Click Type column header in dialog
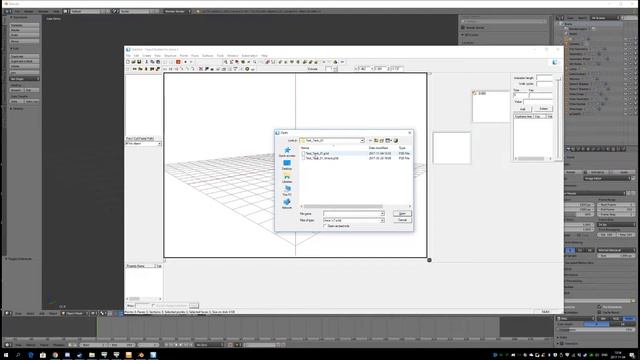 pos(402,148)
